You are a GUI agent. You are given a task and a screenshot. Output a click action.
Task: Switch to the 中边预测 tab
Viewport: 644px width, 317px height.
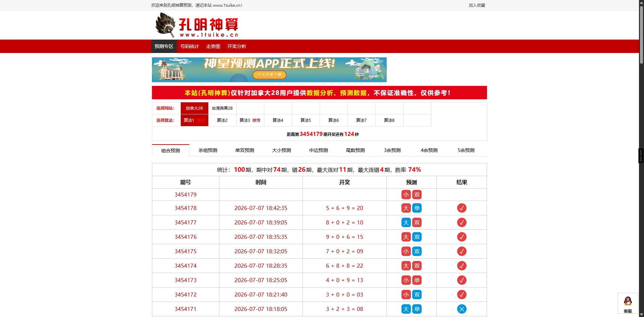[x=319, y=150]
